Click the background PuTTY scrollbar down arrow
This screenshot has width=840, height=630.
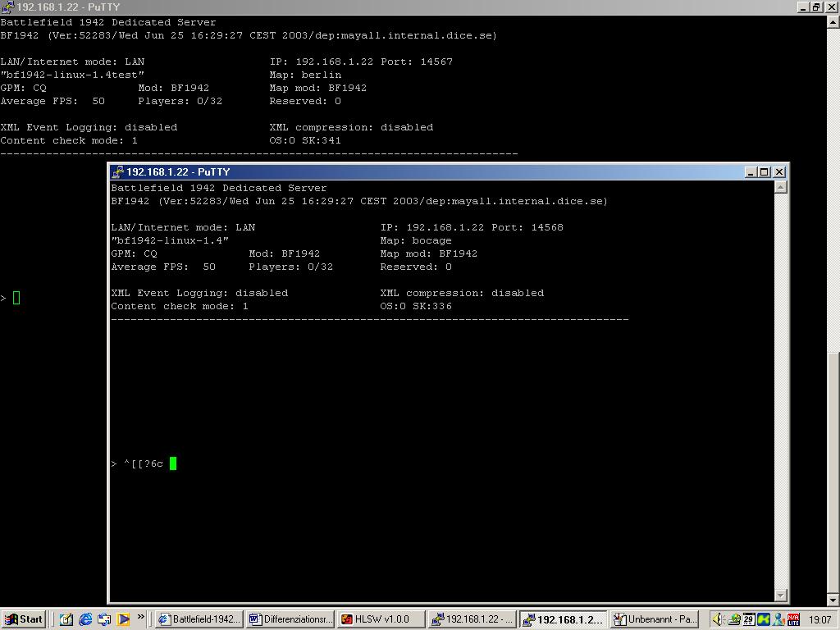coord(833,600)
